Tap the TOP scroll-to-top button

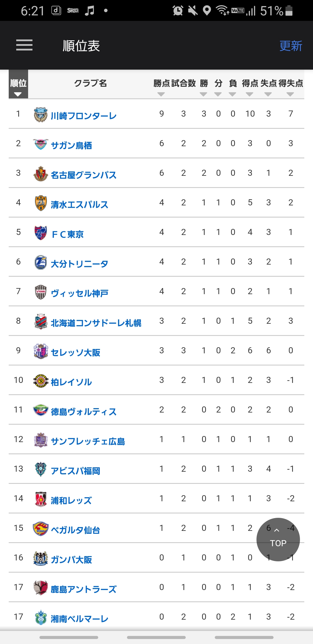click(x=278, y=539)
